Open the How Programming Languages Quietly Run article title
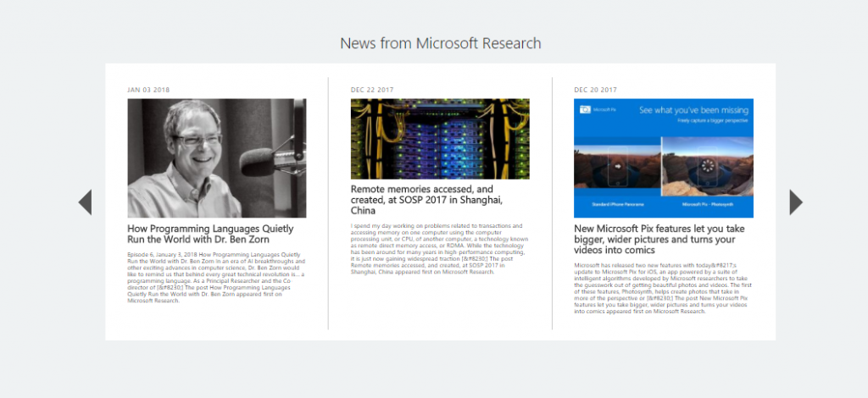The image size is (868, 398). pyautogui.click(x=210, y=235)
